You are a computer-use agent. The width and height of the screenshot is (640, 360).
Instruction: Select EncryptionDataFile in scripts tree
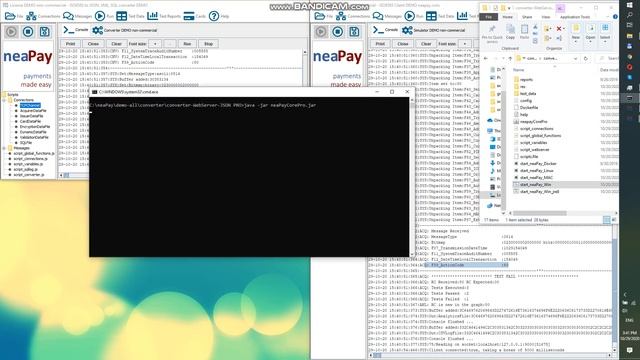(35, 127)
